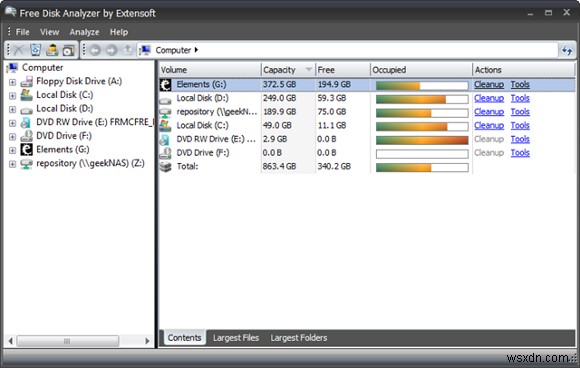The height and width of the screenshot is (368, 580).
Task: Select repository (\\geekNAS) (Z:) in tree
Action: [90, 163]
